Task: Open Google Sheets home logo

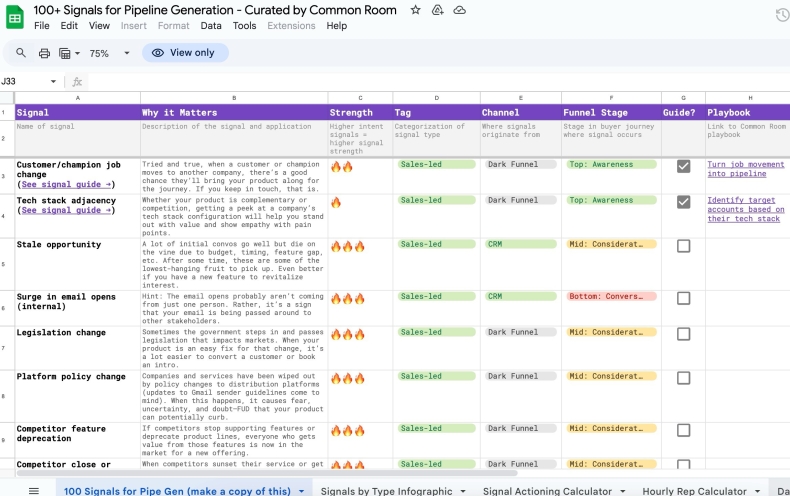Action: pos(15,17)
